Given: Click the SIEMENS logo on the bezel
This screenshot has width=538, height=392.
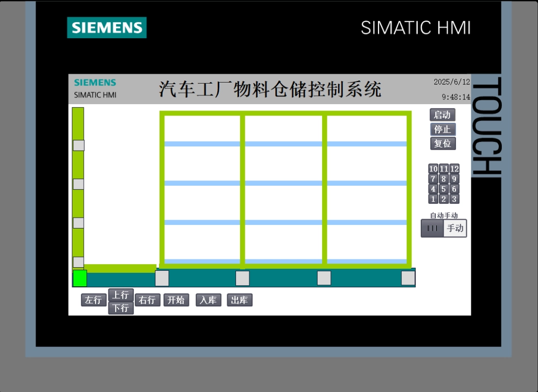Looking at the screenshot, I should (107, 27).
